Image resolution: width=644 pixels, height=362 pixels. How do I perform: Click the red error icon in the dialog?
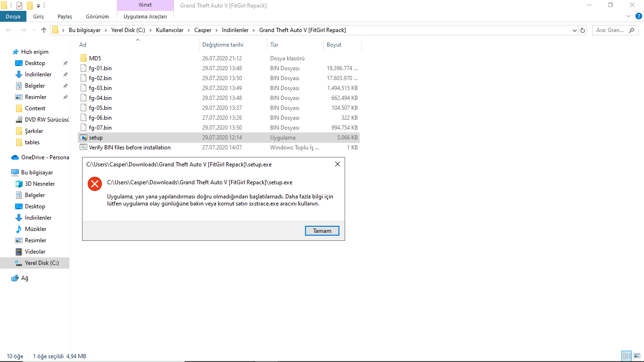95,184
